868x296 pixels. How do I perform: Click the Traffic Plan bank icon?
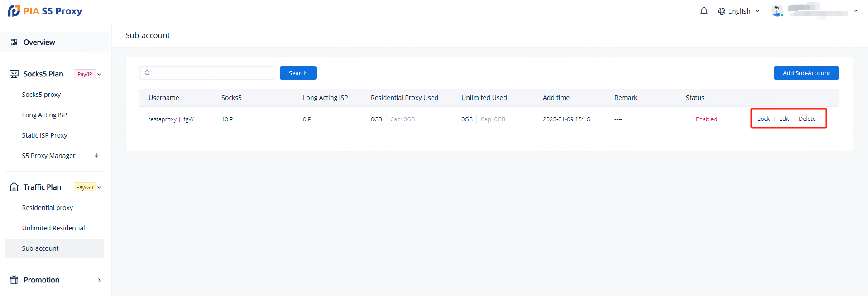(x=14, y=187)
